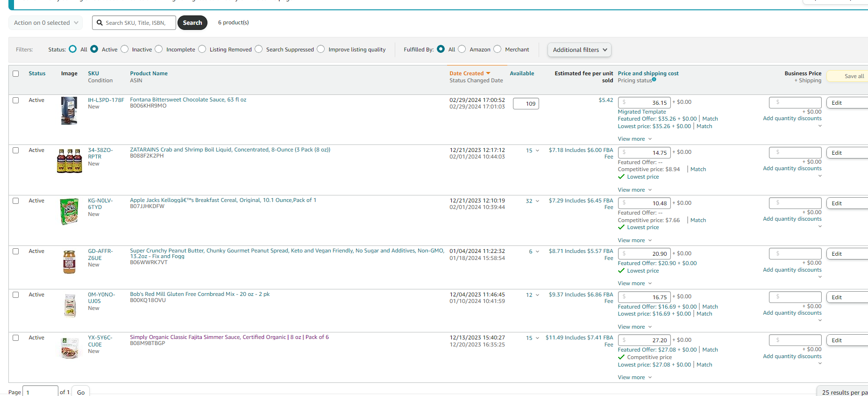
Task: Click the magnifier icon in the search box
Action: (x=100, y=22)
